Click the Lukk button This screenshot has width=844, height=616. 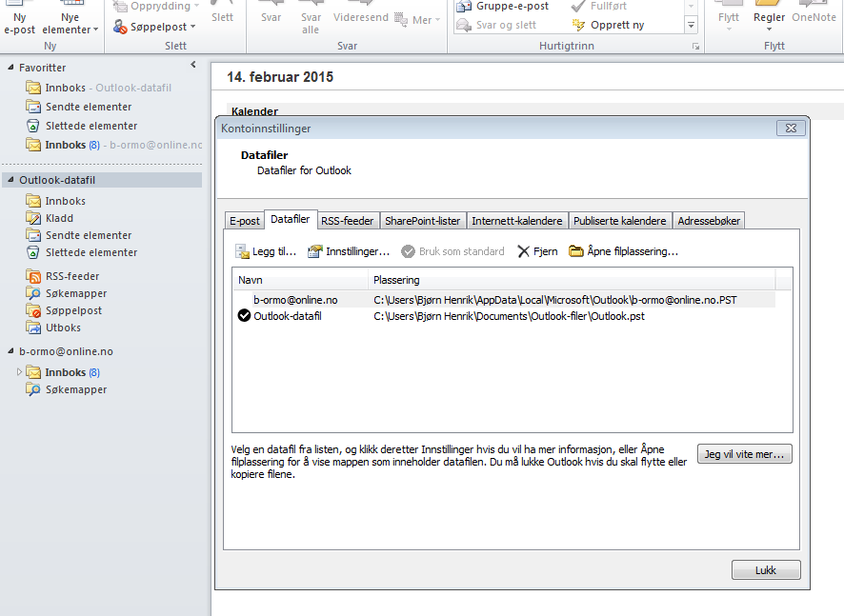point(766,570)
